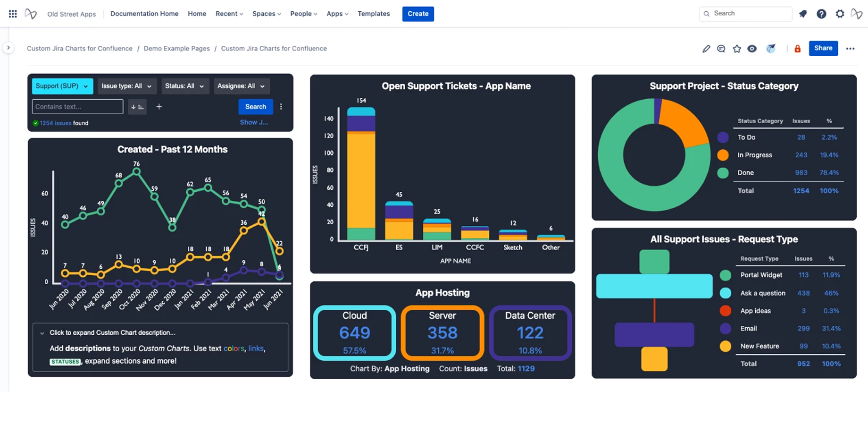Go to Home in top navigation
The width and height of the screenshot is (868, 425).
pyautogui.click(x=197, y=14)
